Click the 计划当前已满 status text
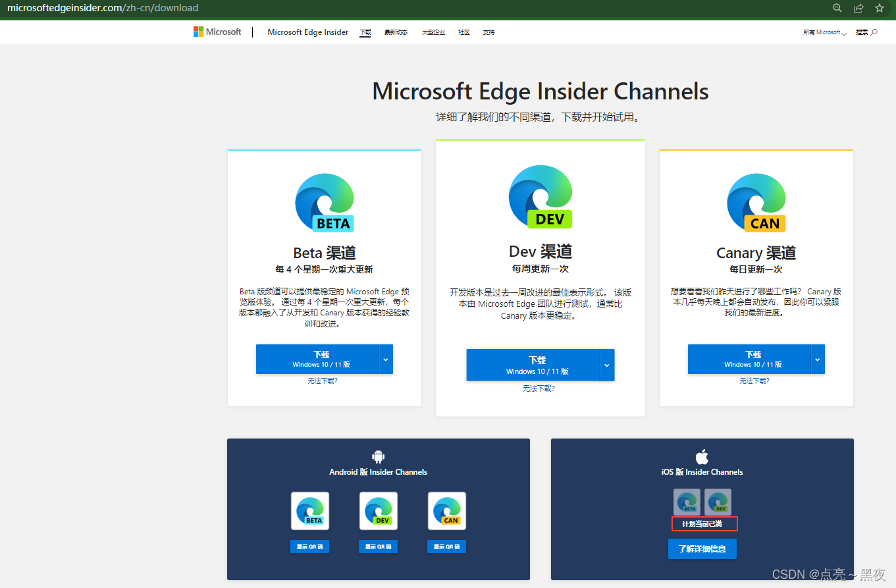Screen dimensions: 896x588 point(702,524)
